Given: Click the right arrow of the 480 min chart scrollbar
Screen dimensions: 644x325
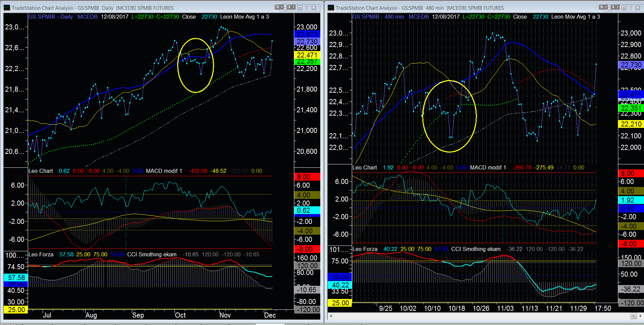Looking at the screenshot, I should [640, 316].
